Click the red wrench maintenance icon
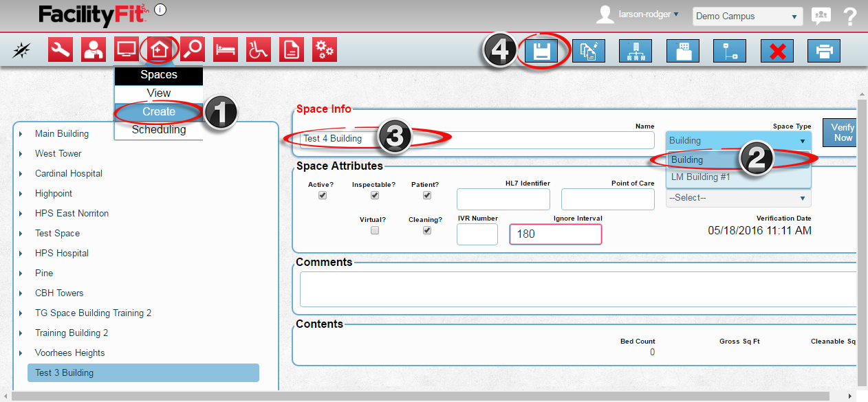Image resolution: width=868 pixels, height=402 pixels. point(61,49)
